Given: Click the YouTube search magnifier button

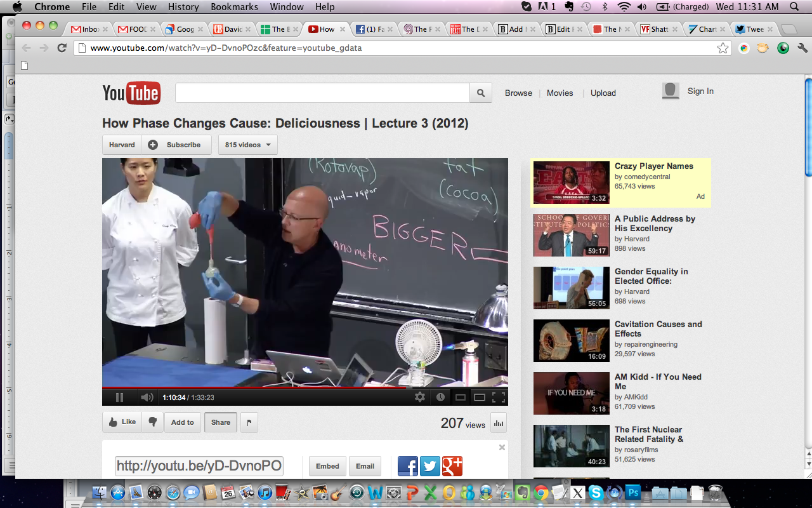Looking at the screenshot, I should pyautogui.click(x=481, y=93).
